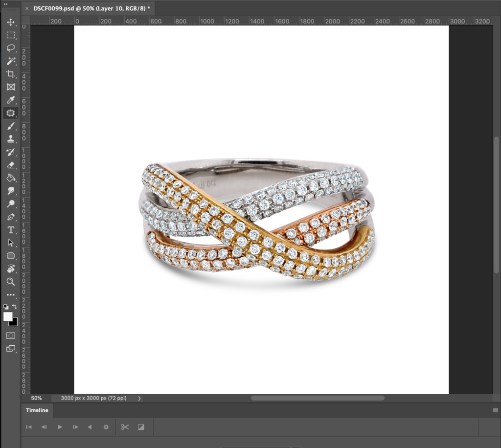Click the ring image on canvas
Screen dimensions: 501x448
pos(257,221)
